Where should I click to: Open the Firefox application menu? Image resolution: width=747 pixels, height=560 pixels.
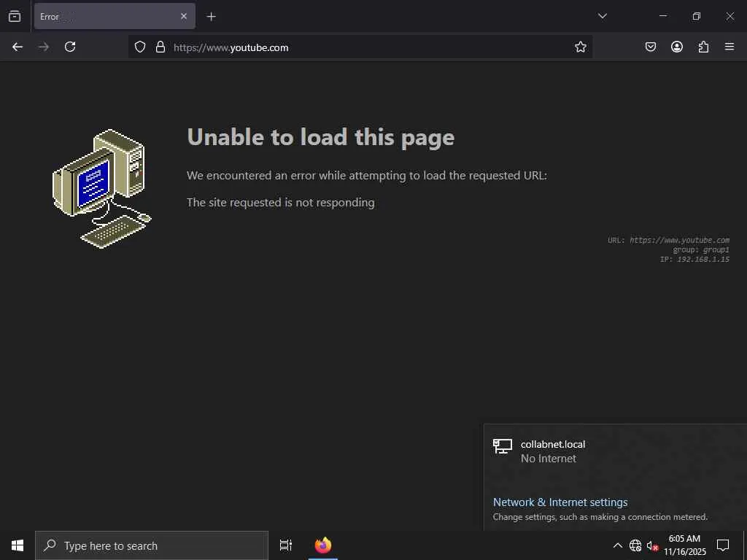pyautogui.click(x=729, y=47)
